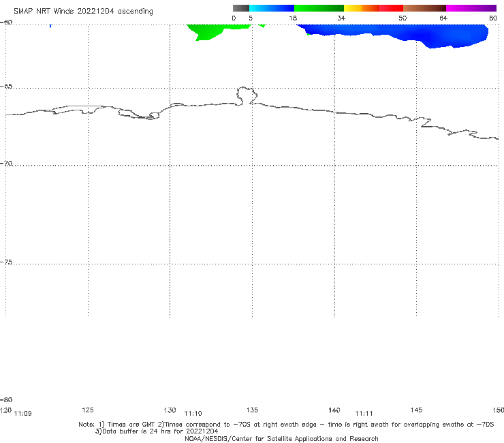504x443 pixels.
Task: Click the brown segment of the color bar
Action: (424, 8)
